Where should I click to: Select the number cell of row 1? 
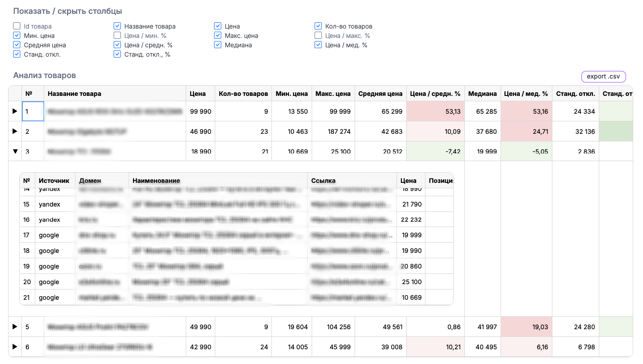click(33, 112)
